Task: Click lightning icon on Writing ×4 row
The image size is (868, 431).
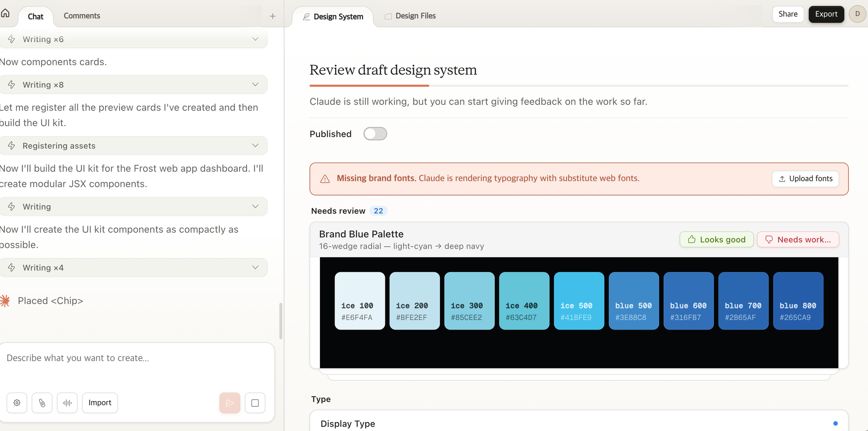Action: click(x=12, y=268)
